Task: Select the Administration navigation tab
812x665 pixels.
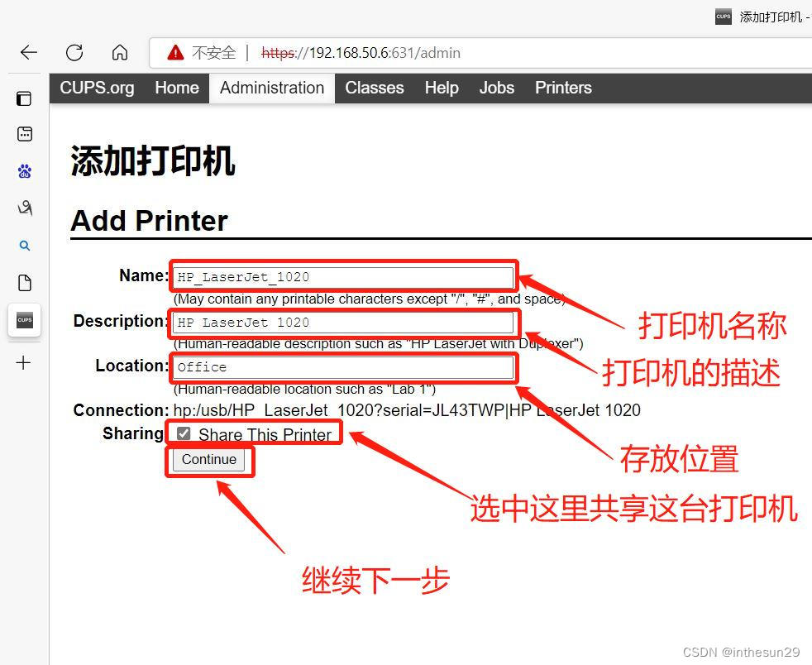Action: tap(272, 88)
